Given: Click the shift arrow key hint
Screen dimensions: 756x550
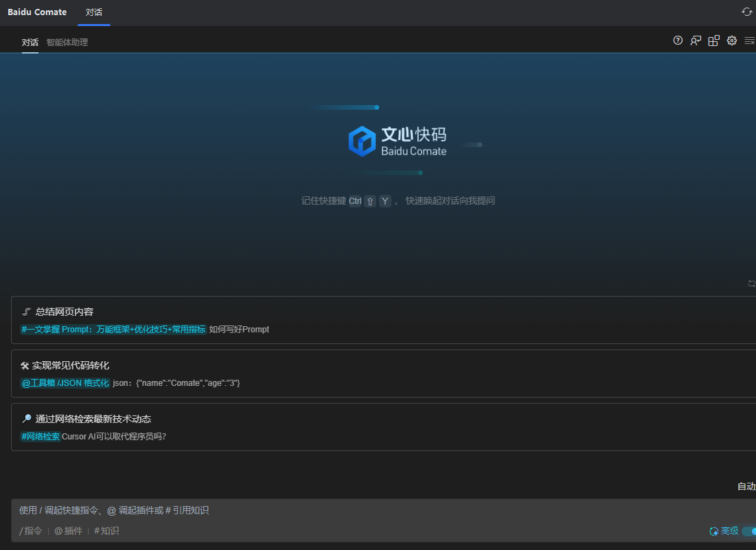Looking at the screenshot, I should pyautogui.click(x=370, y=201).
